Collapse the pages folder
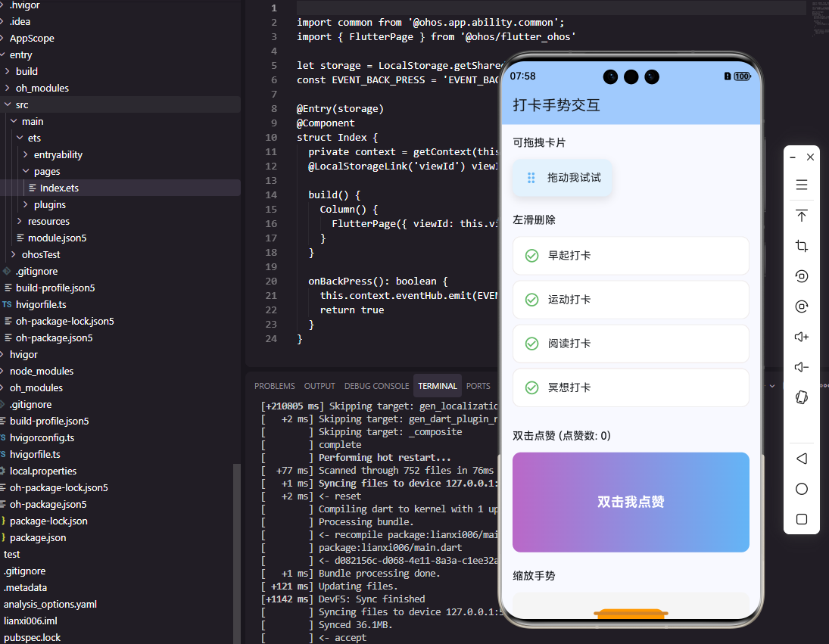829x644 pixels. point(26,171)
